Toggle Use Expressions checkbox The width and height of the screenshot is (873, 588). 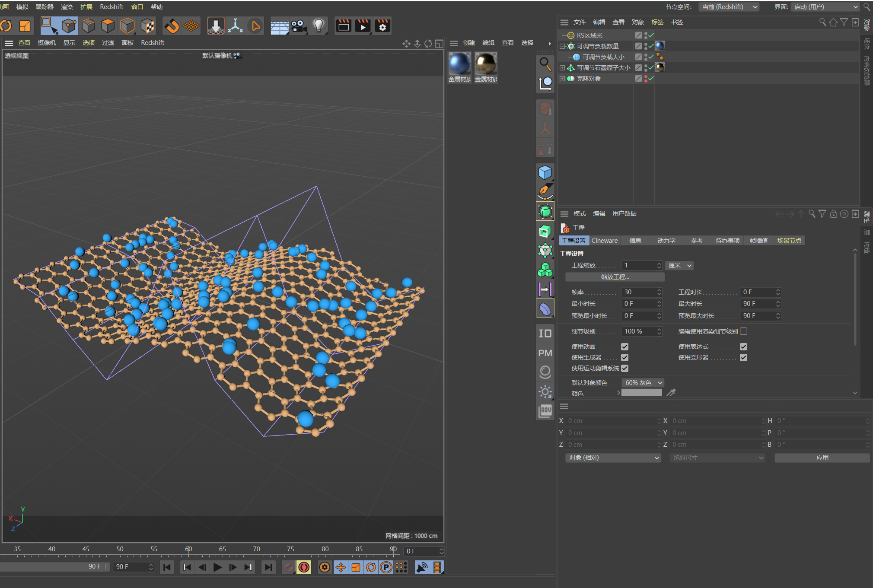pos(743,346)
